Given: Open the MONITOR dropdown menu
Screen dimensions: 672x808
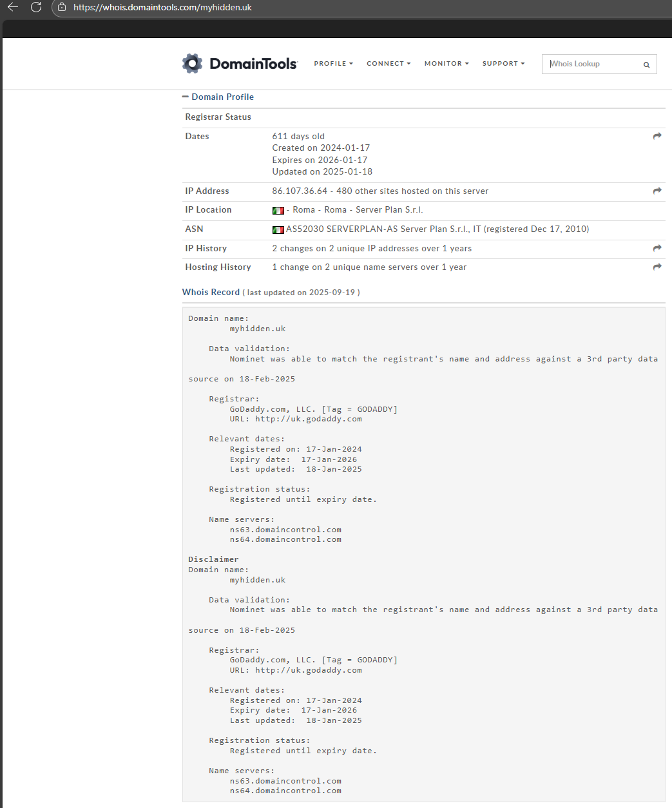Looking at the screenshot, I should (x=446, y=64).
